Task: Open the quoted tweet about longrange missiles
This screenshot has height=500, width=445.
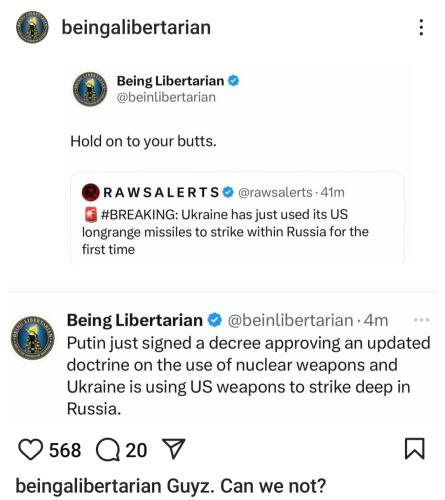Action: (x=237, y=218)
